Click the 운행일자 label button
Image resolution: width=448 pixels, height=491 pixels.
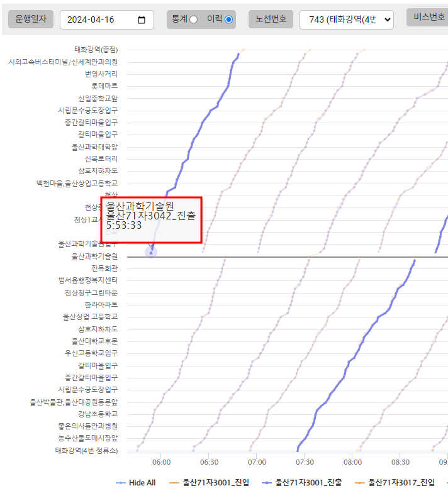[x=31, y=19]
